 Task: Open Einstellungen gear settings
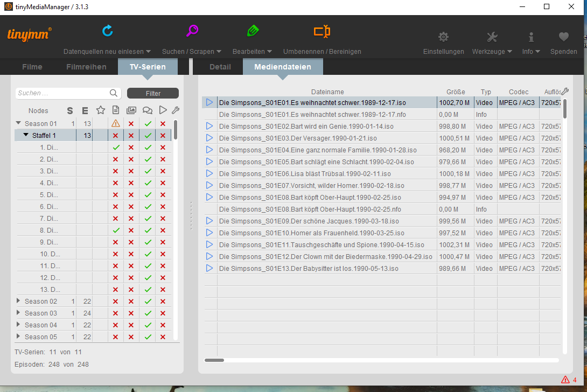tap(443, 37)
